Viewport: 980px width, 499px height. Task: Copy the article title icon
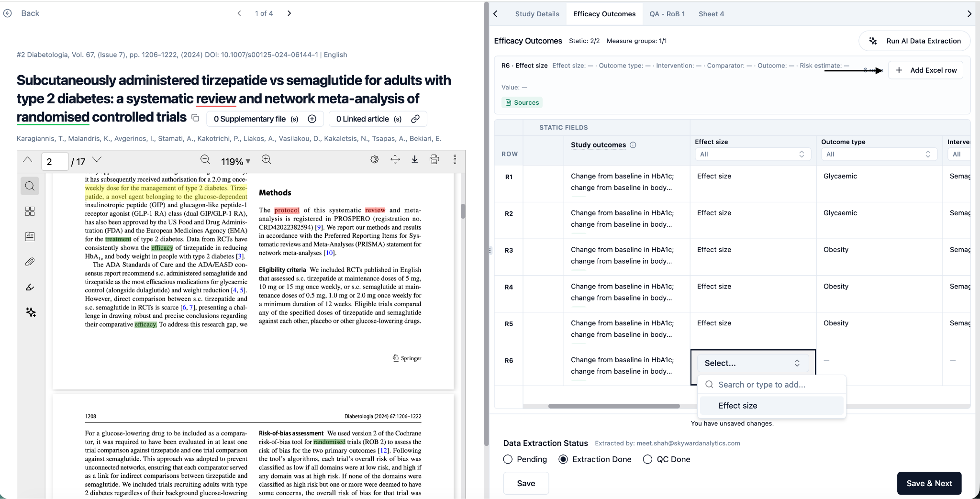pyautogui.click(x=195, y=118)
